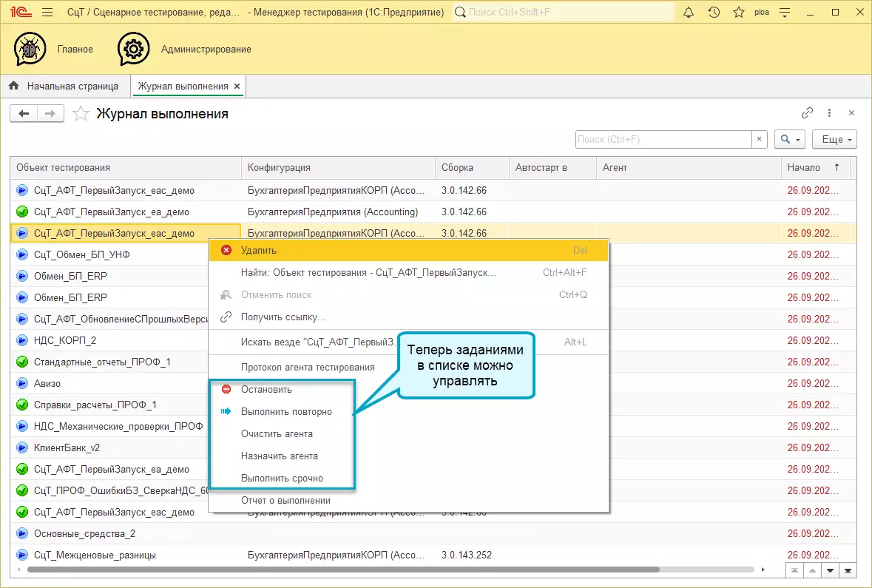Click Остановить in the context menu
Image resolution: width=872 pixels, height=588 pixels.
click(266, 390)
